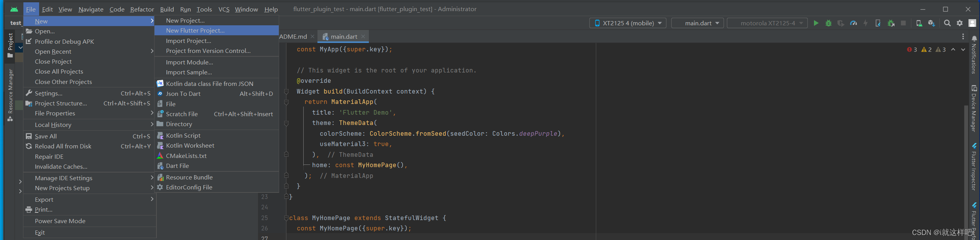Click the red errors count indicator
Image resolution: width=980 pixels, height=240 pixels.
[x=912, y=49]
